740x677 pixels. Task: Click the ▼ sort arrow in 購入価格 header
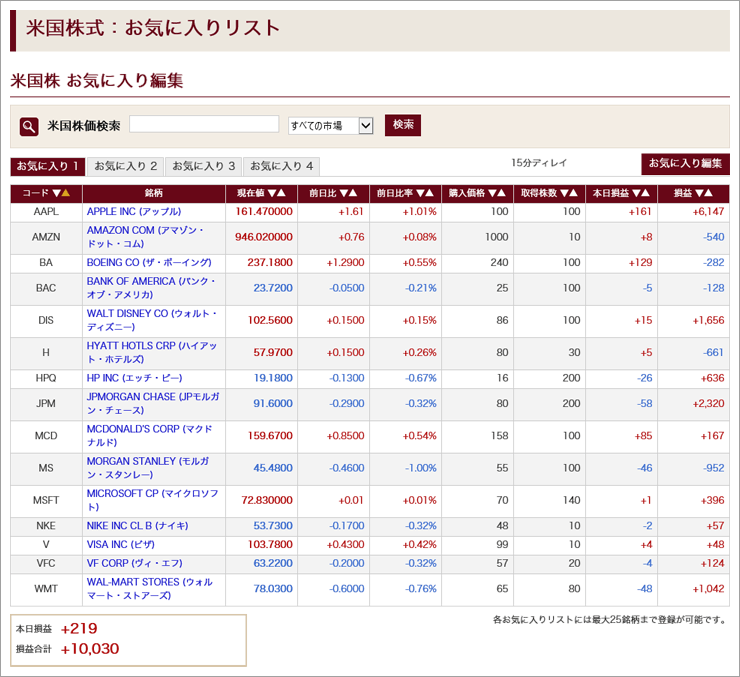tap(493, 193)
